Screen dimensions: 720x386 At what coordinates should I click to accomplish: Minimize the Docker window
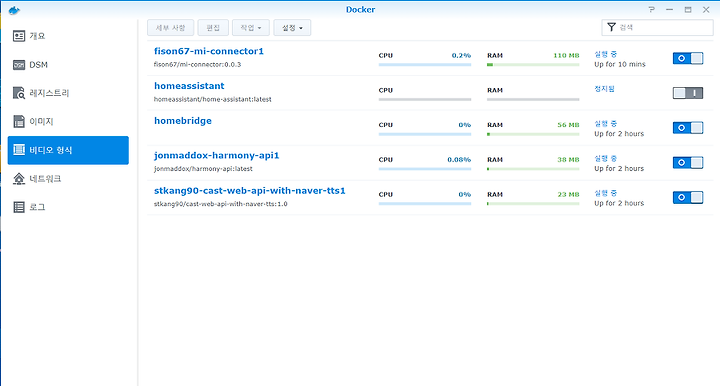point(669,10)
